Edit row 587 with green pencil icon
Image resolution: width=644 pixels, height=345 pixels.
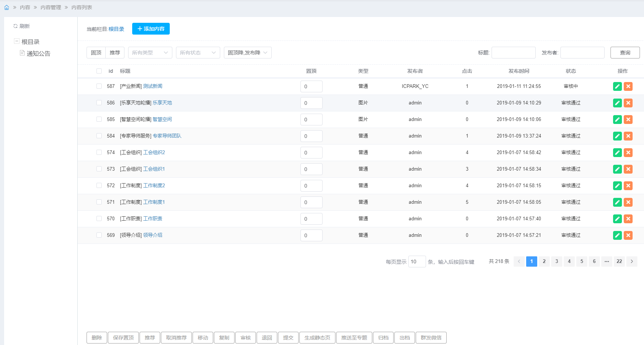[617, 86]
